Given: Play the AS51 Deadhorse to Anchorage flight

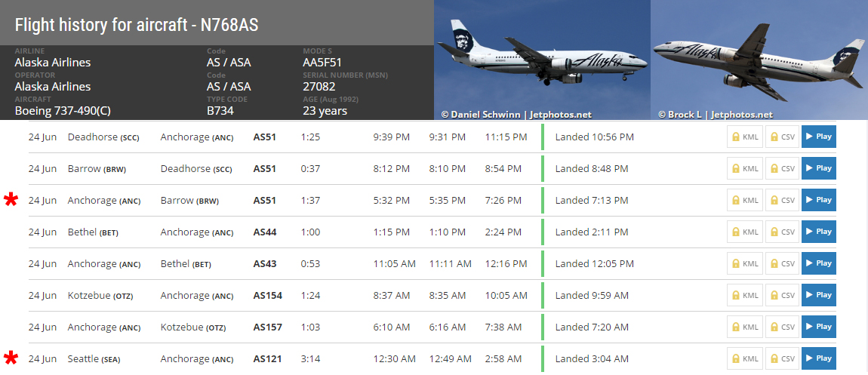Looking at the screenshot, I should [x=819, y=137].
